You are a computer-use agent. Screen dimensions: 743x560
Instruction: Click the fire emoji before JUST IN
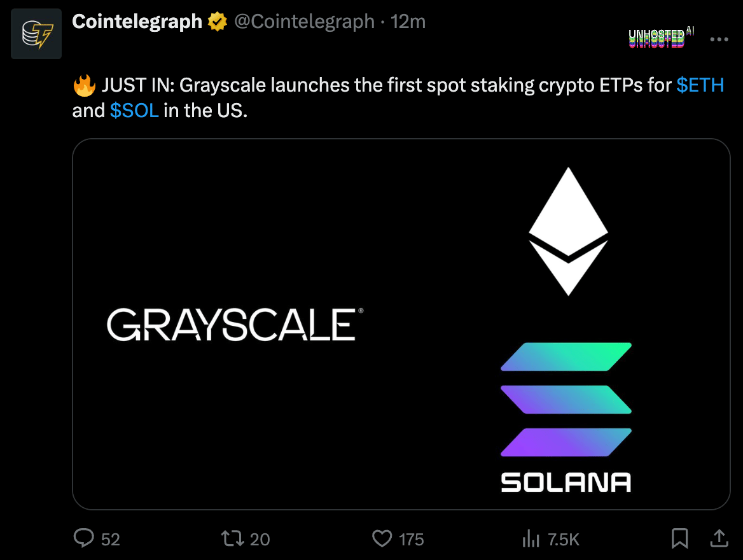click(x=84, y=85)
